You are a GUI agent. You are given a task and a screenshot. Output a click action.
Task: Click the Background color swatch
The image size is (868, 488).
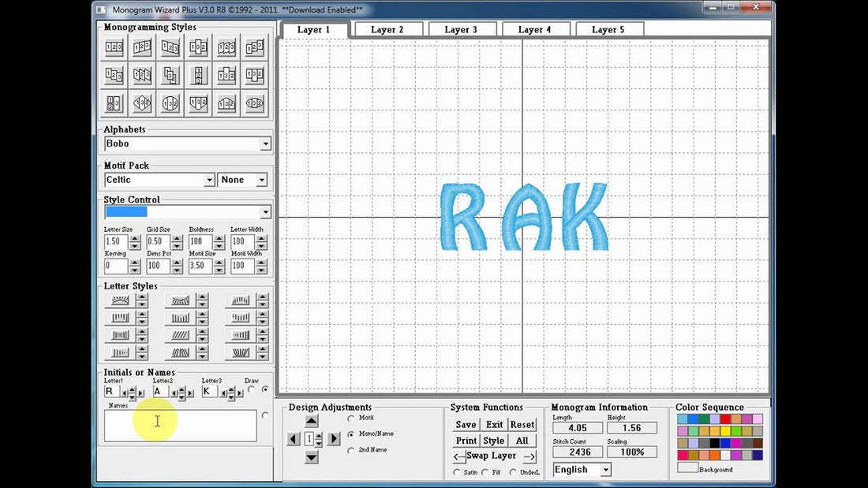(687, 468)
